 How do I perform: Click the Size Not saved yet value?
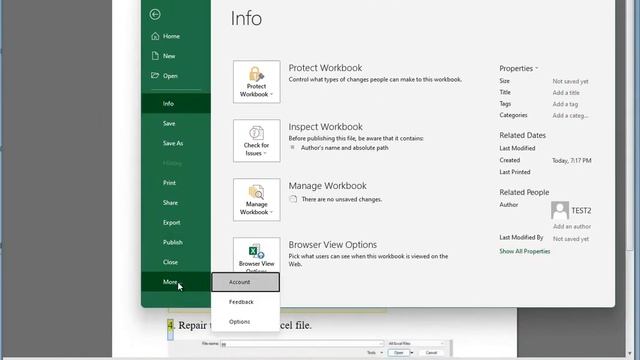[x=571, y=81]
